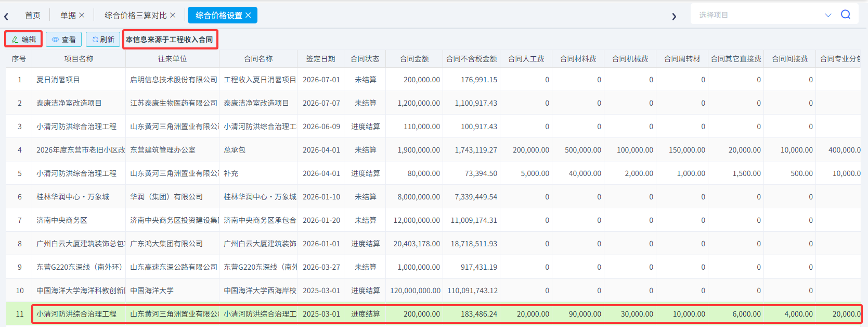
Task: Click the 往来单位 column header
Action: pos(172,59)
